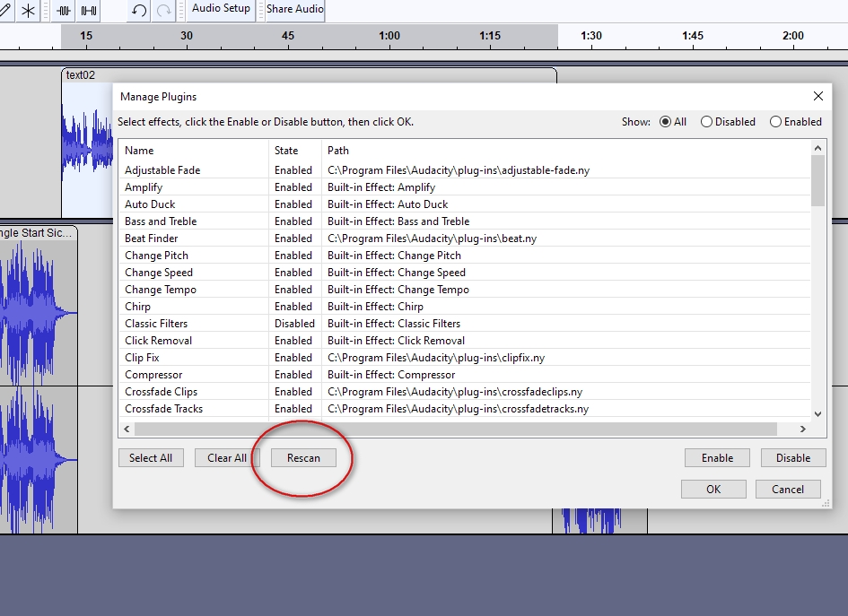Show only Enabled plugins

point(775,122)
